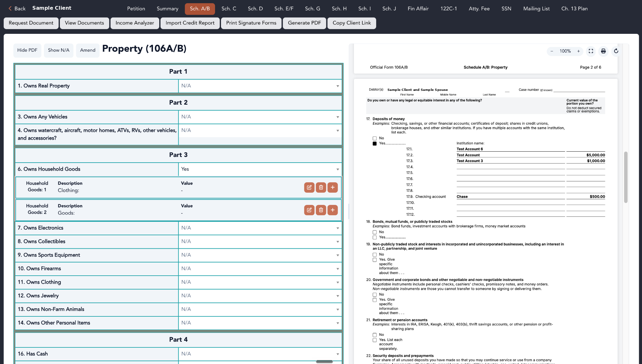Click the PDF viewer vertical scrollbar

coord(626,177)
